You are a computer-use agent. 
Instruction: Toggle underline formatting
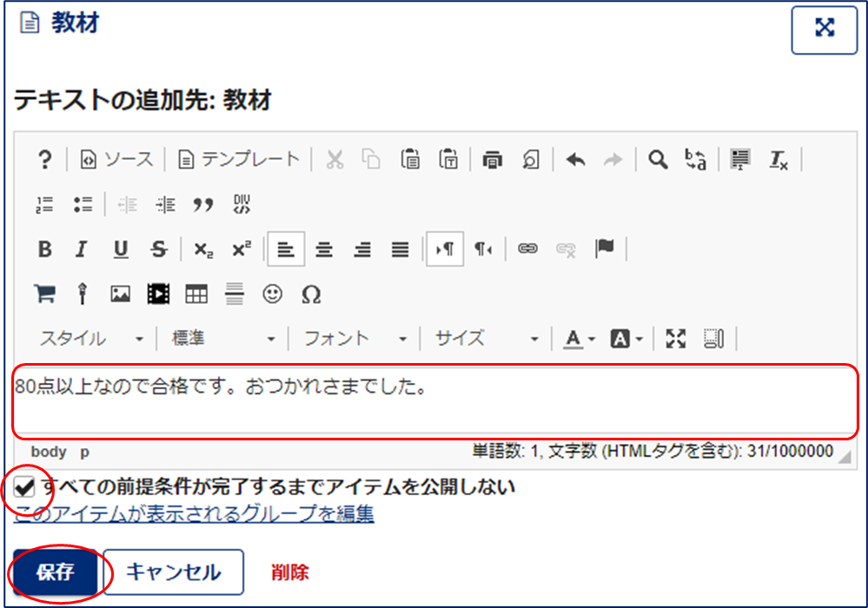coord(121,249)
